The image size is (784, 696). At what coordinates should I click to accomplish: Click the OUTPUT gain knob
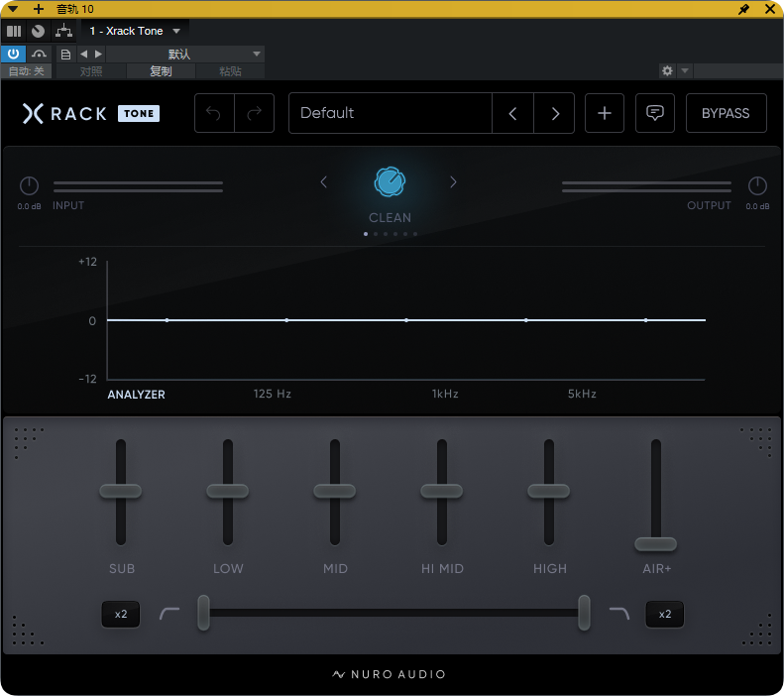757,186
